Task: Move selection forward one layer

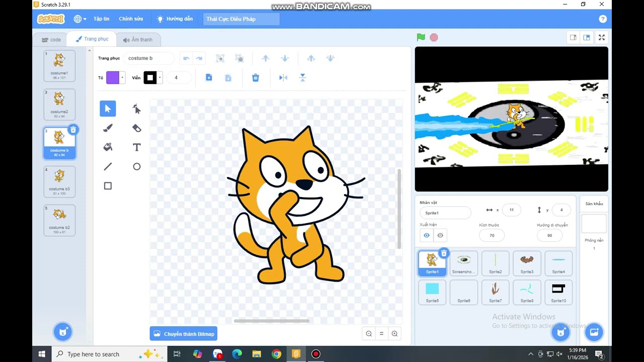Action: click(x=266, y=58)
